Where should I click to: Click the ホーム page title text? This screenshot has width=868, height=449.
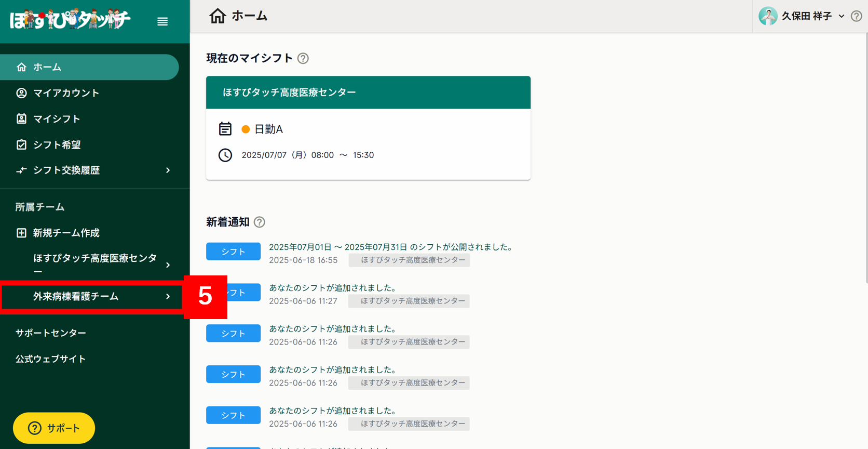click(x=249, y=16)
